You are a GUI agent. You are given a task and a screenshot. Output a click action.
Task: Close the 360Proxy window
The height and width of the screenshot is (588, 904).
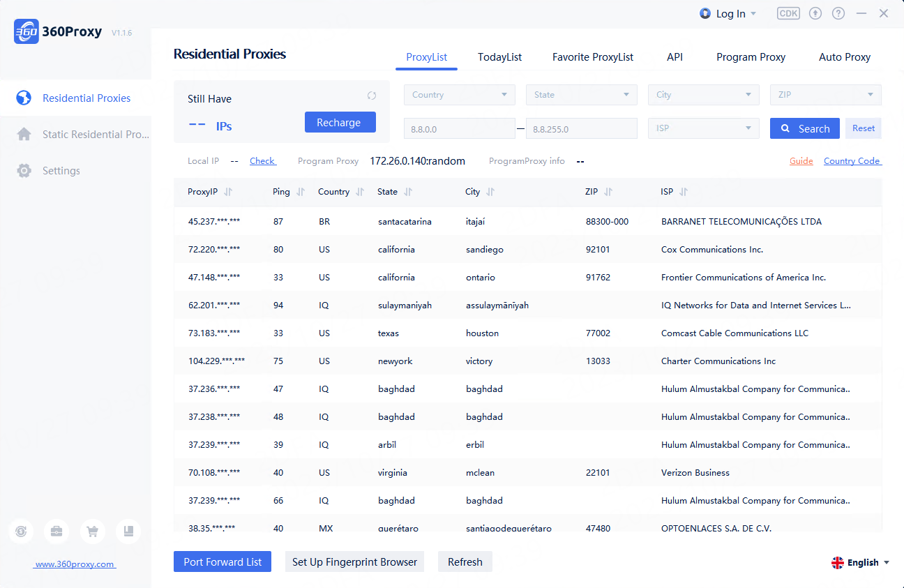coord(884,13)
